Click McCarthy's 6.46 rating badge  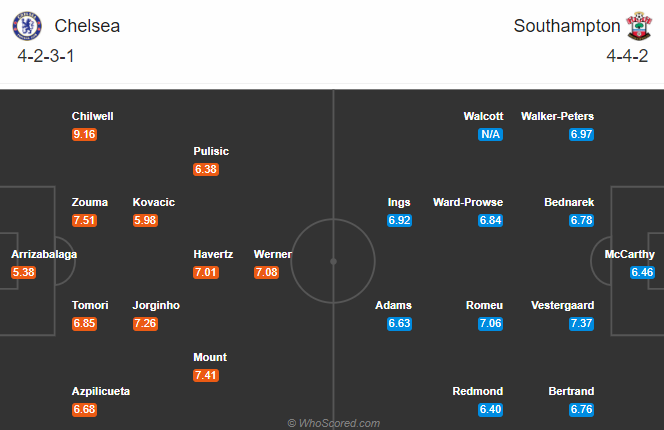coord(642,272)
